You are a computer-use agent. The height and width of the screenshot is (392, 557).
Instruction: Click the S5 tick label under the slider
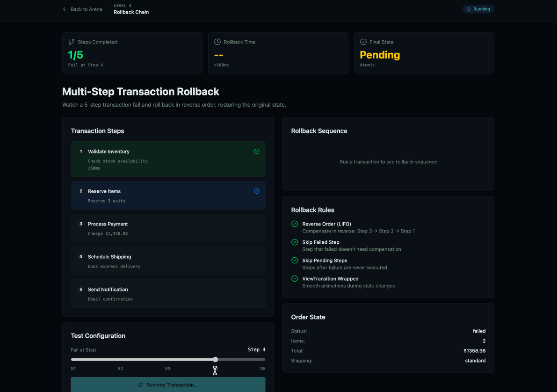(x=262, y=369)
